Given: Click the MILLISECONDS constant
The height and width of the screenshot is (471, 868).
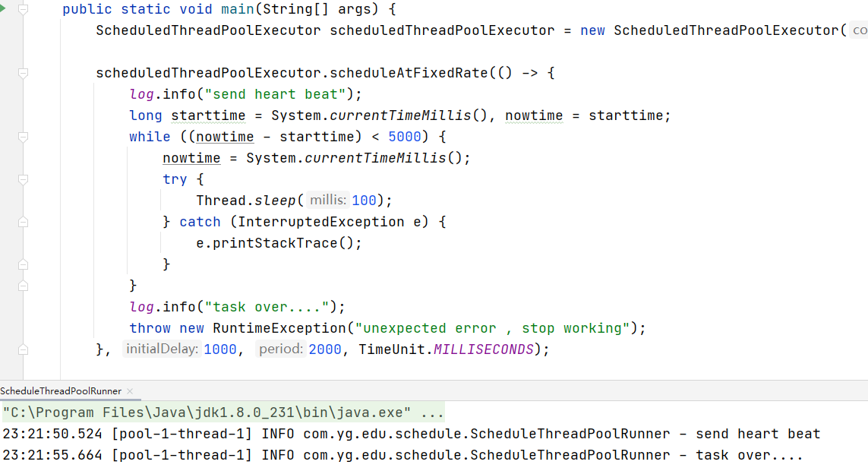Looking at the screenshot, I should click(484, 349).
